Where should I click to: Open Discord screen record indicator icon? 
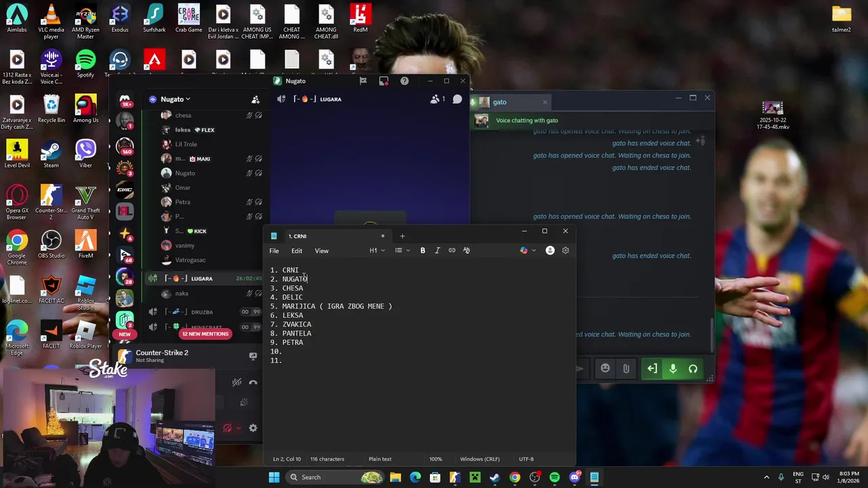[384, 81]
